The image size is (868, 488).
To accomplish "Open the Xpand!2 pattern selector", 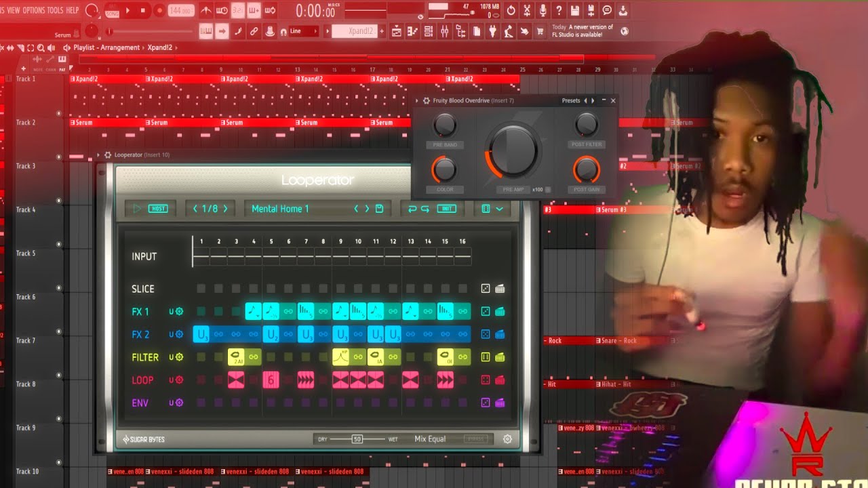I will [x=354, y=31].
